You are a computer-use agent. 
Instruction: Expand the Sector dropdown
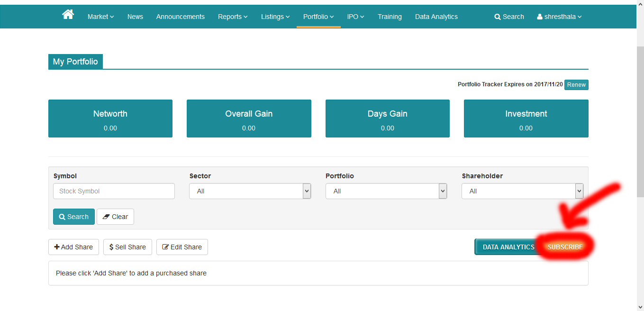point(250,191)
